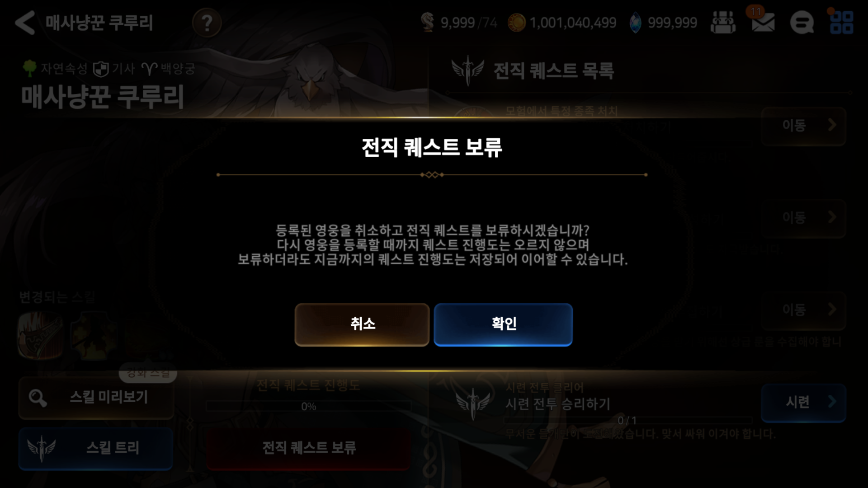Image resolution: width=868 pixels, height=488 pixels.
Task: Open the blue grid menu icon
Action: pyautogui.click(x=842, y=23)
